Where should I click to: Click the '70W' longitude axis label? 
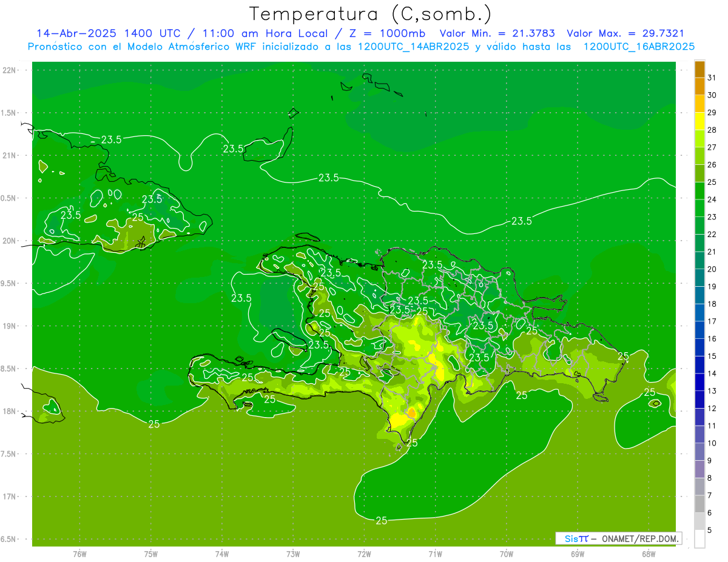(x=507, y=554)
